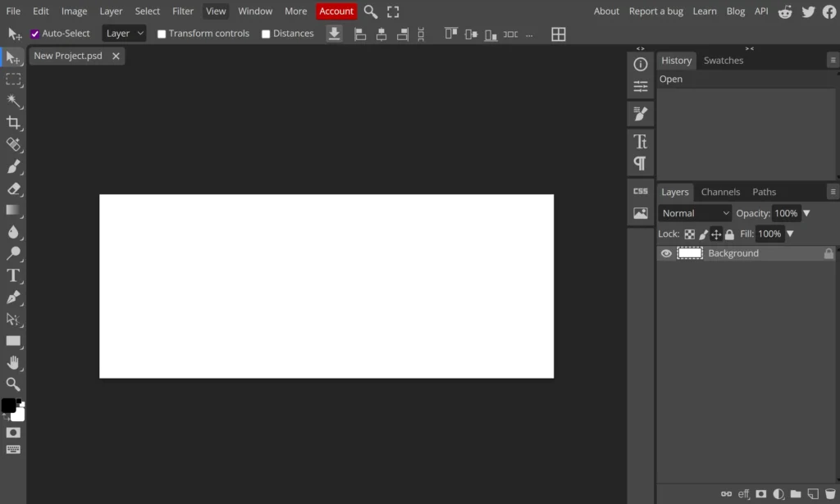Delete layer trash icon

(830, 494)
